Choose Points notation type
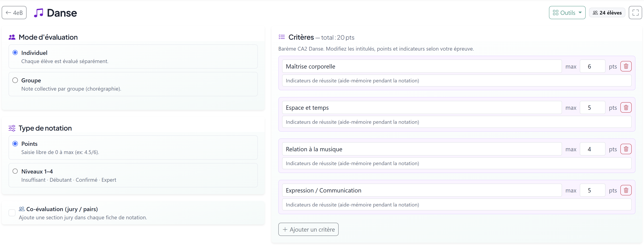 [x=15, y=144]
